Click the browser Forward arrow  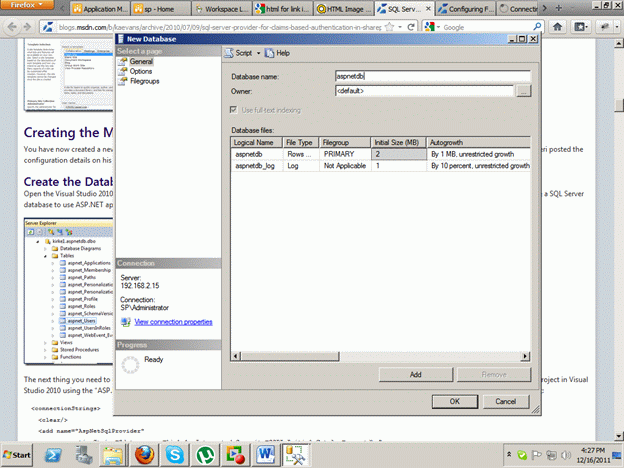pyautogui.click(x=27, y=27)
